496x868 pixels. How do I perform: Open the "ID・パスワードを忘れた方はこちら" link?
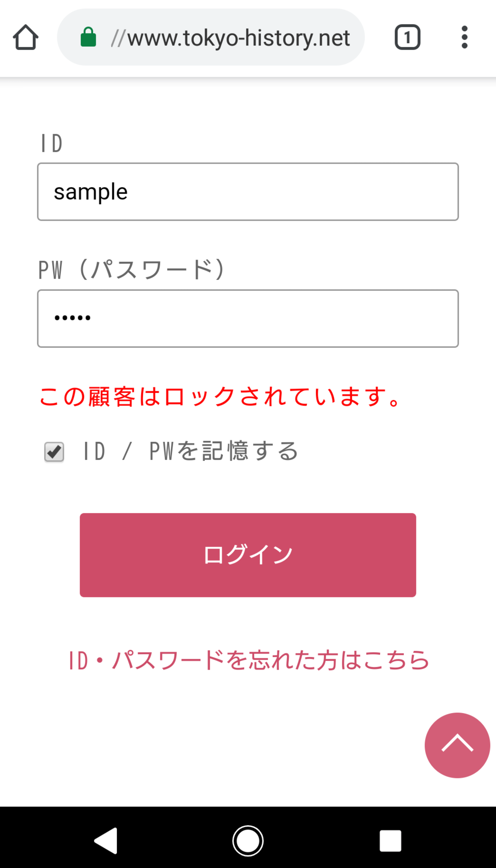(x=248, y=660)
